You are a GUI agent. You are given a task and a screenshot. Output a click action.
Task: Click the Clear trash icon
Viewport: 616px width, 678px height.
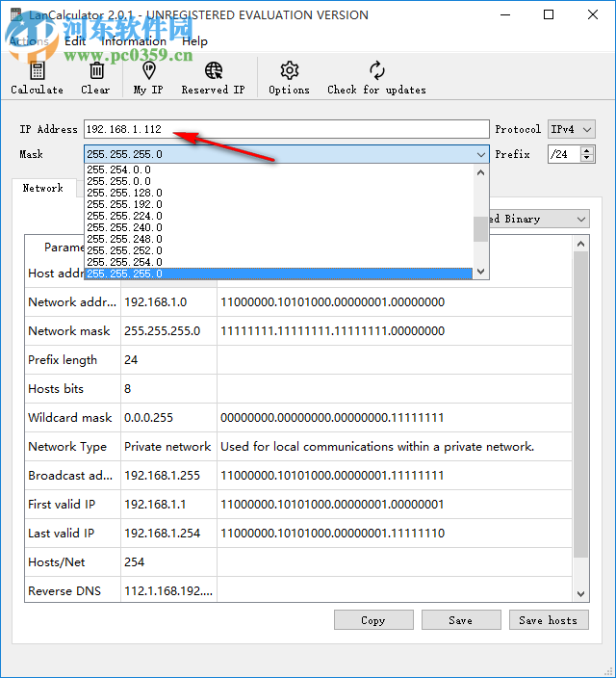[96, 70]
